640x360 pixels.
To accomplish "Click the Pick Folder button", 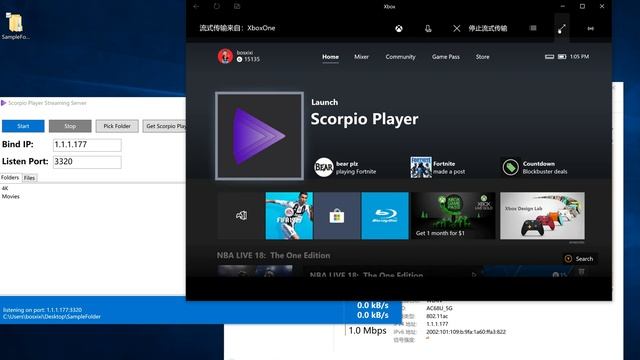I will 117,126.
